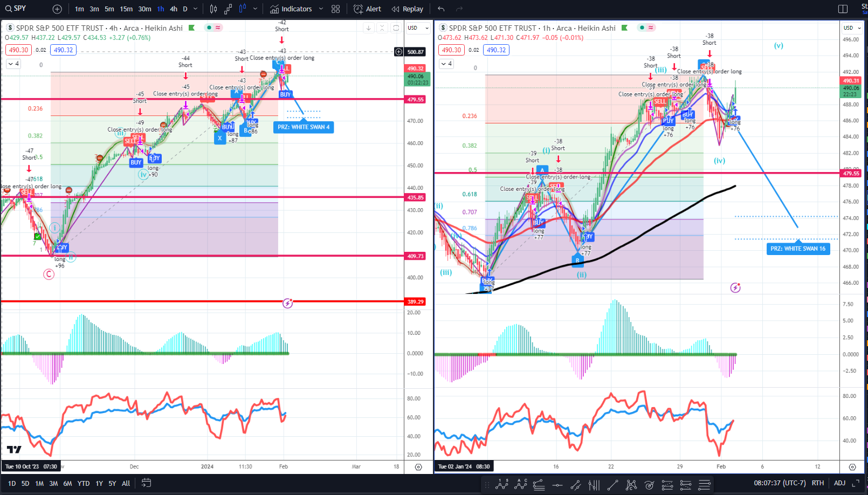Screen dimensions: 868x495
Task: Click the left pane's faded collapse icon
Action: (x=382, y=28)
